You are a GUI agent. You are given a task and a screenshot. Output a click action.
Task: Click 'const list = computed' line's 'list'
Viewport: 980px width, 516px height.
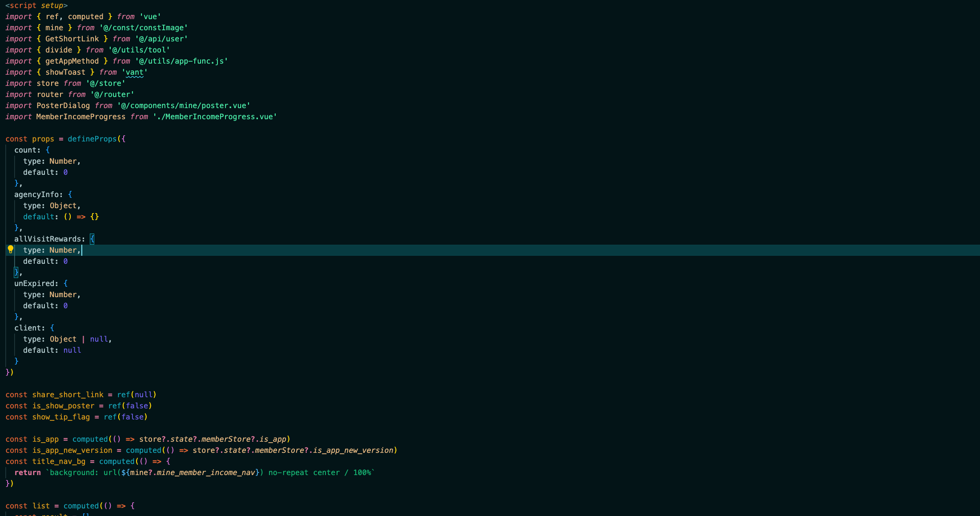pyautogui.click(x=41, y=506)
